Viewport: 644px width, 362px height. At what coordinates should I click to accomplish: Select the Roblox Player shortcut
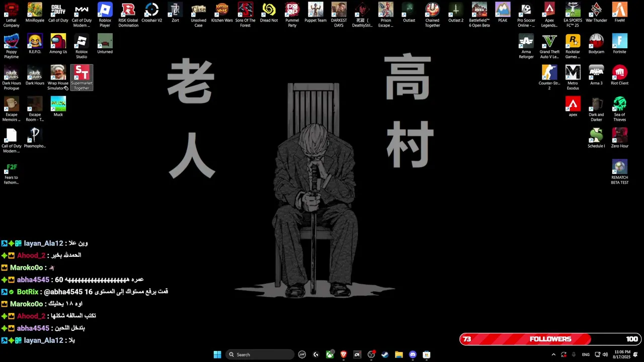pyautogui.click(x=105, y=15)
